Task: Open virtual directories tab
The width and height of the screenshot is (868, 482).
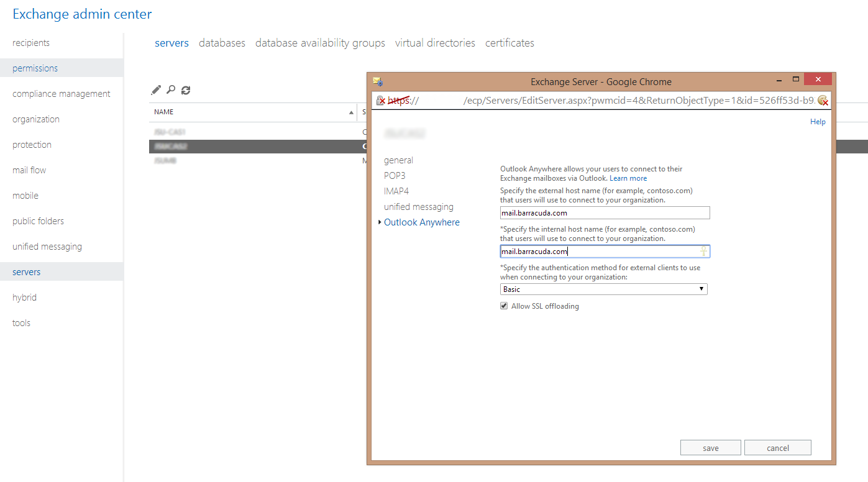Action: [435, 43]
